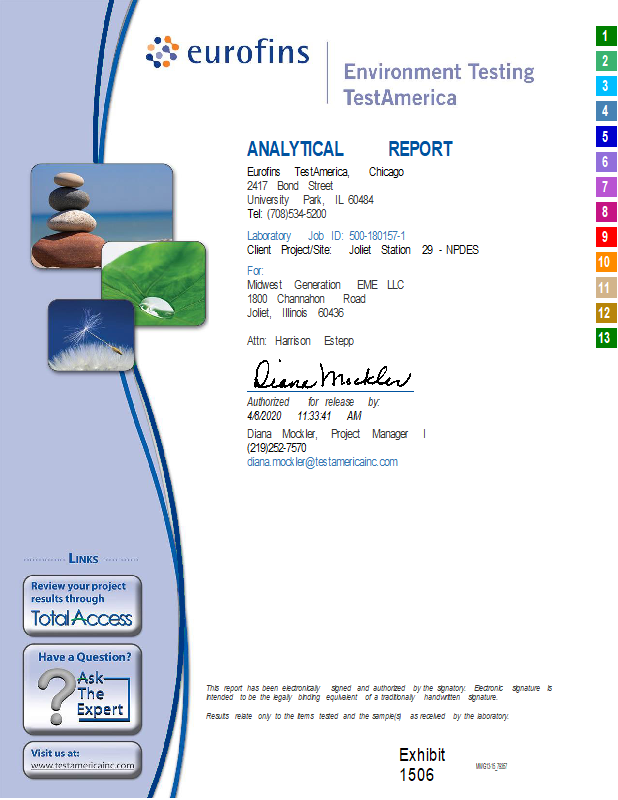Jump to red section tab 9
618x800 pixels.
605,237
